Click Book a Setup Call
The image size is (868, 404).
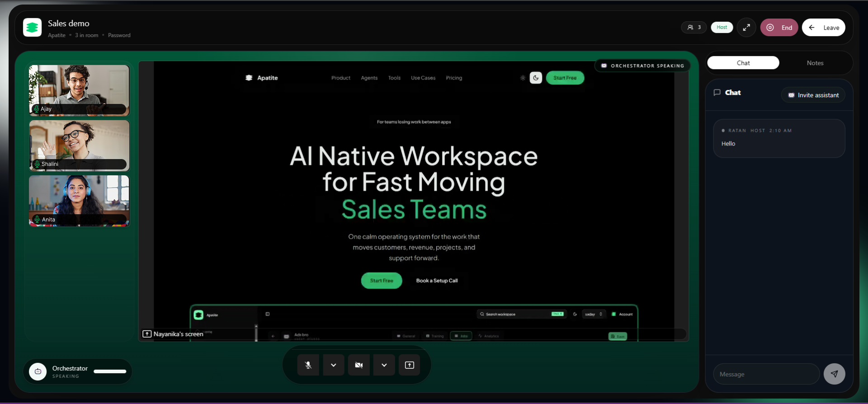click(x=437, y=281)
